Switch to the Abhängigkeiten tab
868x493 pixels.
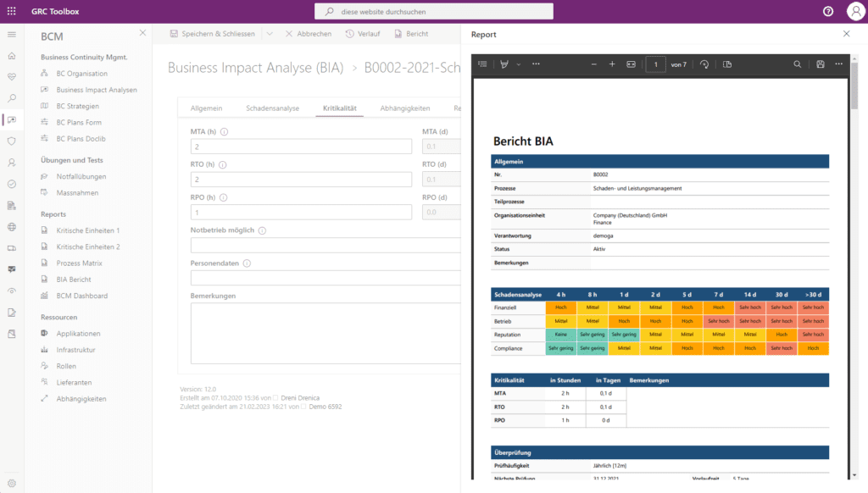[404, 108]
